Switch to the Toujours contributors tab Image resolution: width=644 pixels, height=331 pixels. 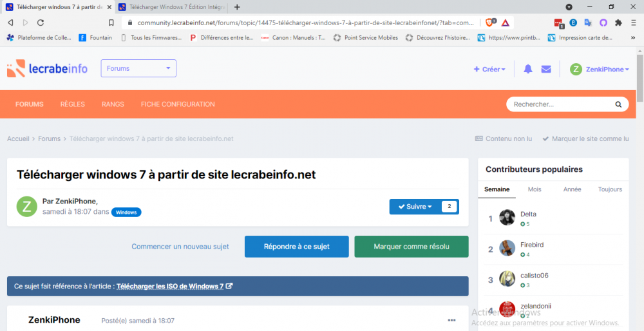[x=610, y=189]
